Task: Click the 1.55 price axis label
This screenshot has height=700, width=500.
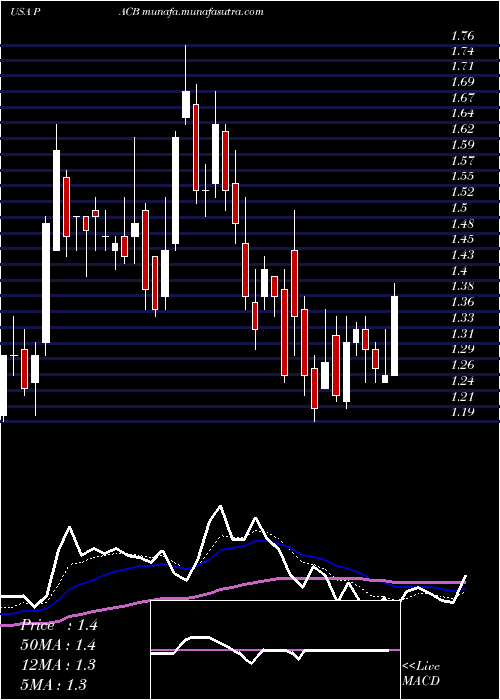Action: (462, 176)
